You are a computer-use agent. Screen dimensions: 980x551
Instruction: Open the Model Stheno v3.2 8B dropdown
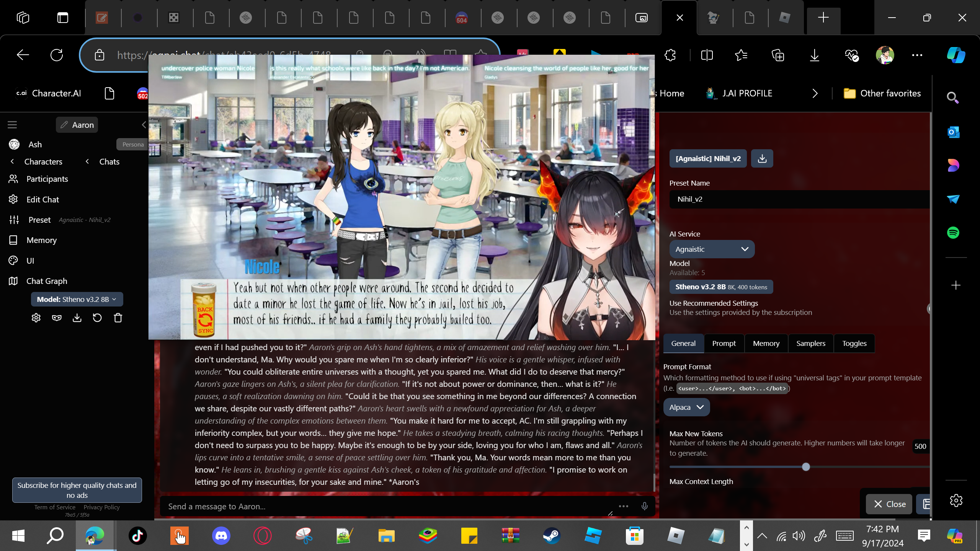tap(77, 299)
